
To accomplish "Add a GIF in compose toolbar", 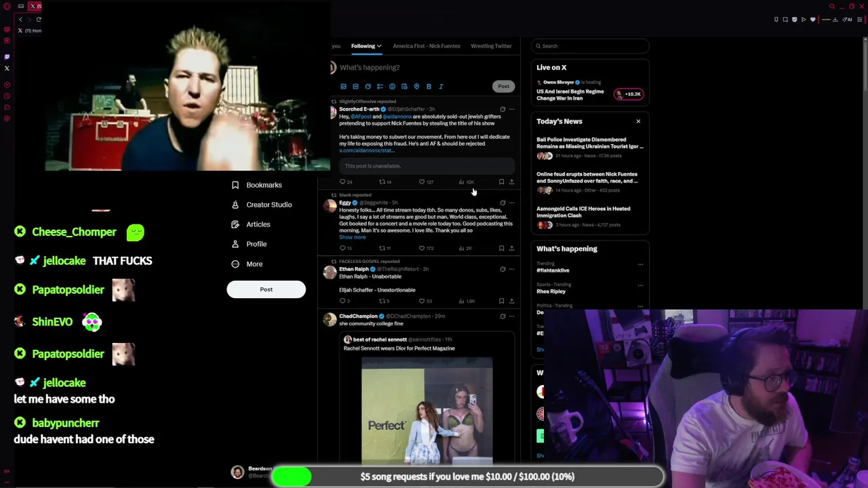I will tap(355, 87).
